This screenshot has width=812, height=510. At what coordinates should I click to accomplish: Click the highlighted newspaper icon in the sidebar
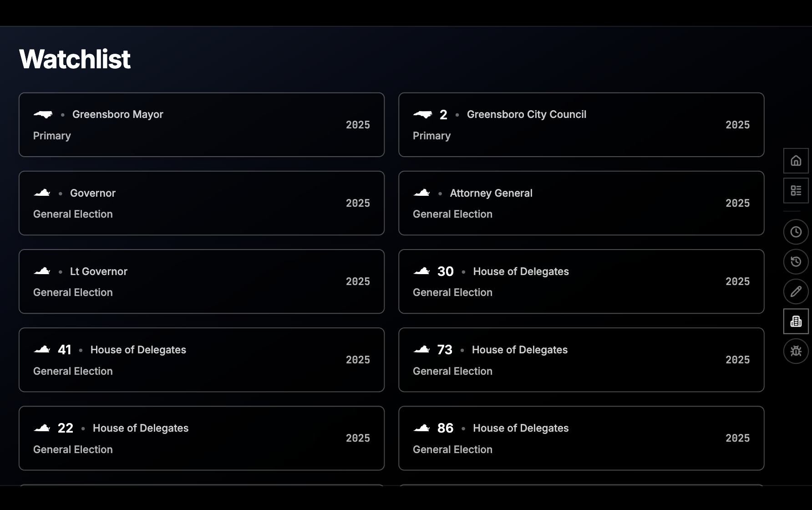tap(796, 321)
